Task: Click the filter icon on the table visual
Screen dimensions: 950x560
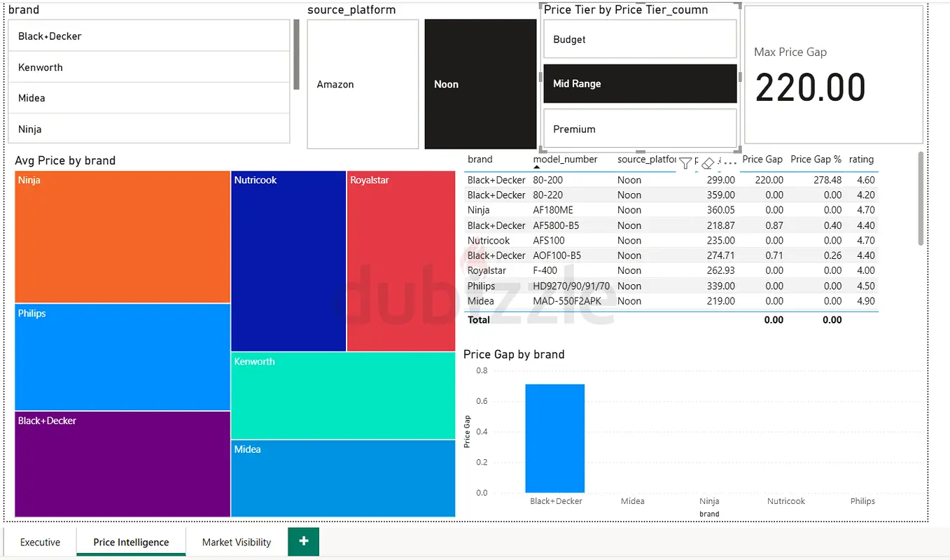Action: (685, 163)
